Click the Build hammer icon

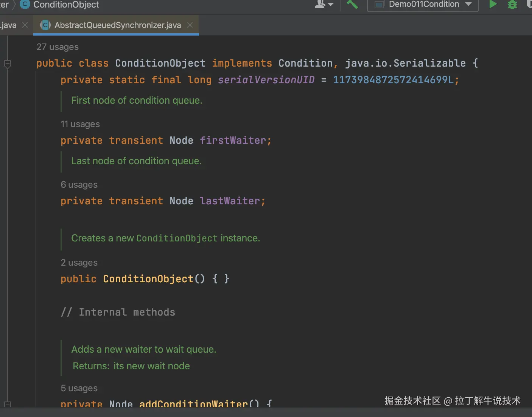coord(352,5)
